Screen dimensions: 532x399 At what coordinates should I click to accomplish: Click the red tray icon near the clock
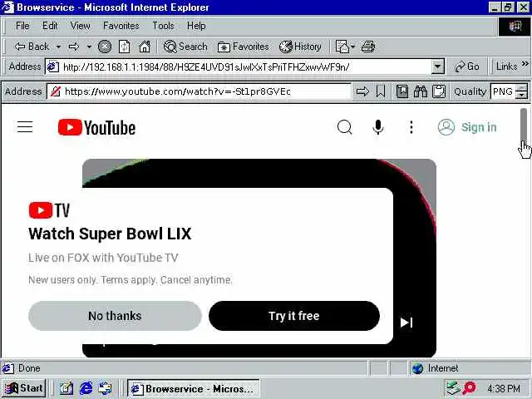pos(469,388)
